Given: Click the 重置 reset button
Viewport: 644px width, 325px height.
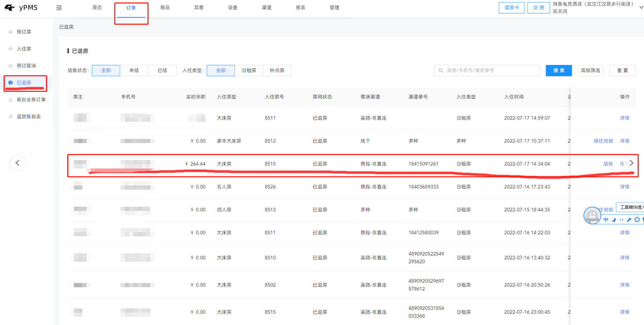Looking at the screenshot, I should pos(622,71).
